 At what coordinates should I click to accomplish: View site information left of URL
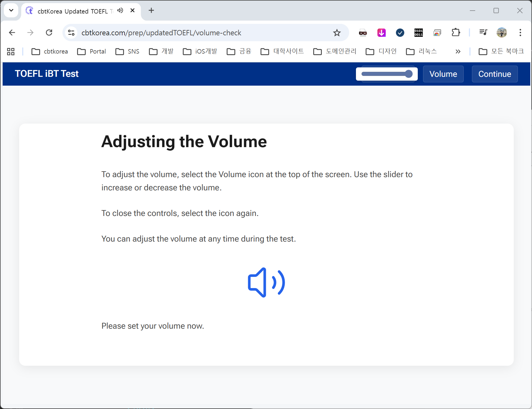pyautogui.click(x=71, y=33)
